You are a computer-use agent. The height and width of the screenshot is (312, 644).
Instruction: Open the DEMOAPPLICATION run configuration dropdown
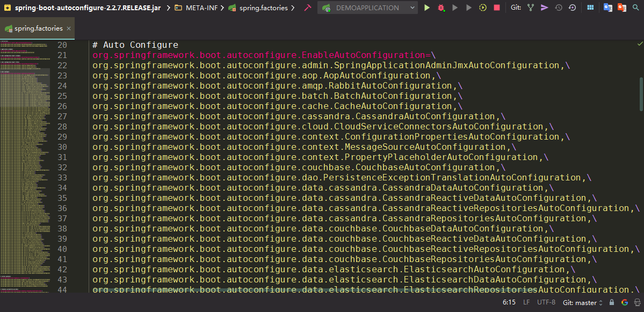click(367, 8)
